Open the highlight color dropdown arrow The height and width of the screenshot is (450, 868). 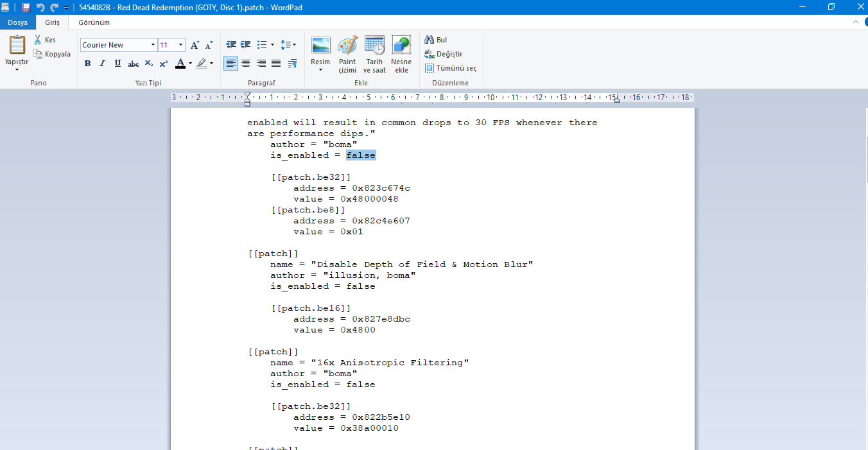pyautogui.click(x=212, y=64)
